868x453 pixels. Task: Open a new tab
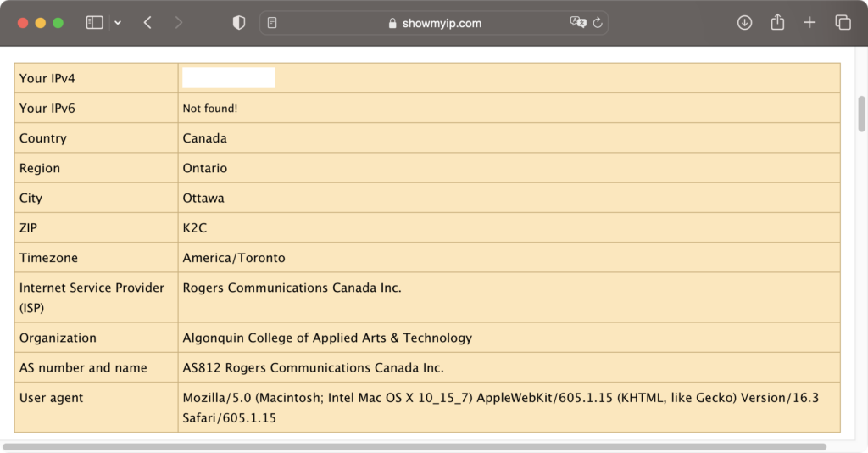coord(810,23)
